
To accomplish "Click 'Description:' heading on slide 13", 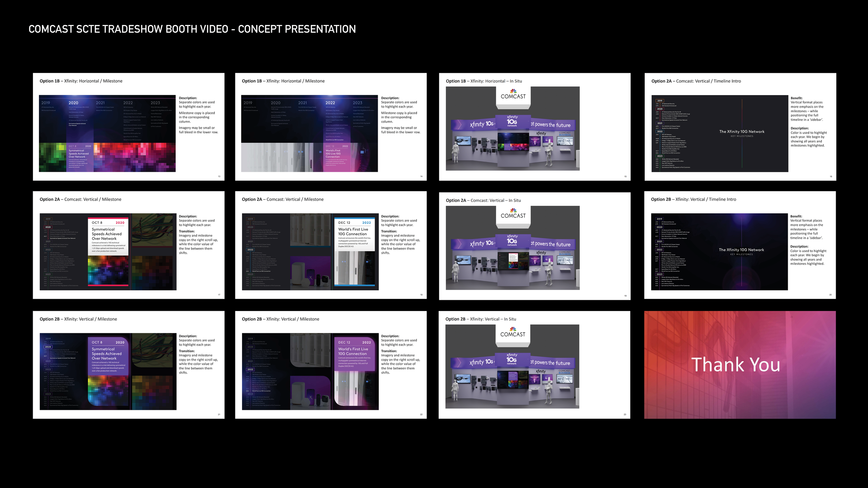I will coord(188,98).
